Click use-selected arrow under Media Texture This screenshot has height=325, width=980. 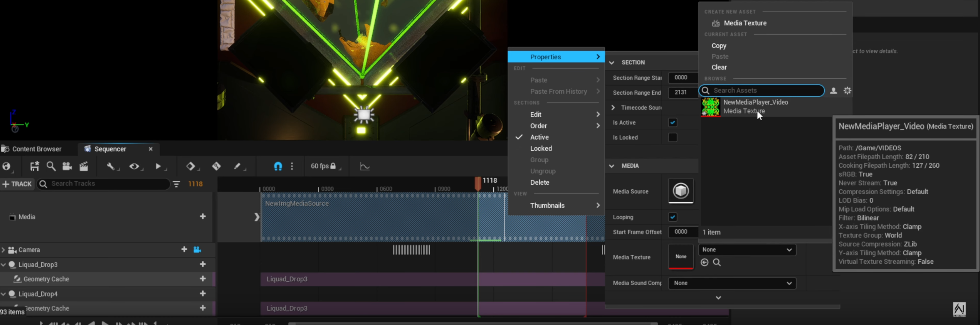point(704,263)
